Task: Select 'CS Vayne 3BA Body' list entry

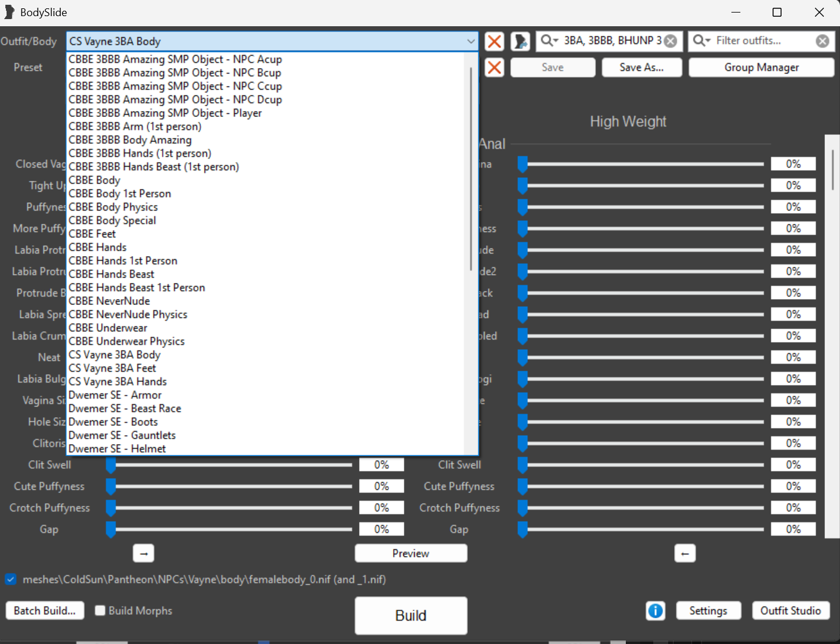Action: point(115,355)
